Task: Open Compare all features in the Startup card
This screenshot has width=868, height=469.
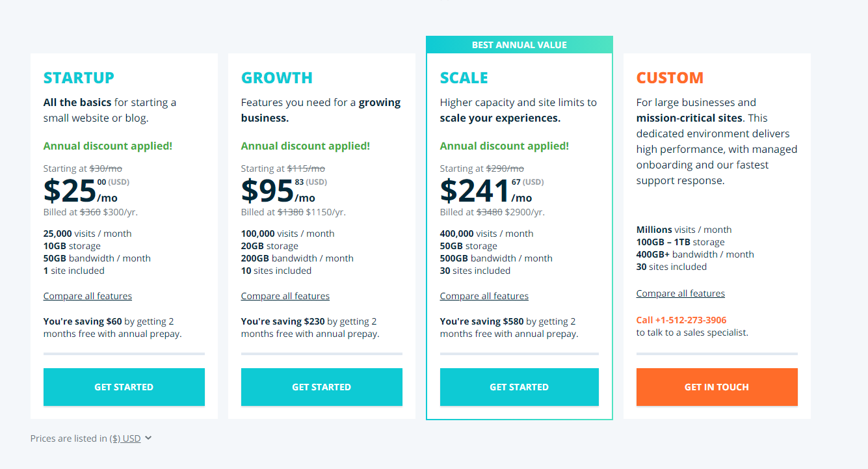Action: [87, 296]
